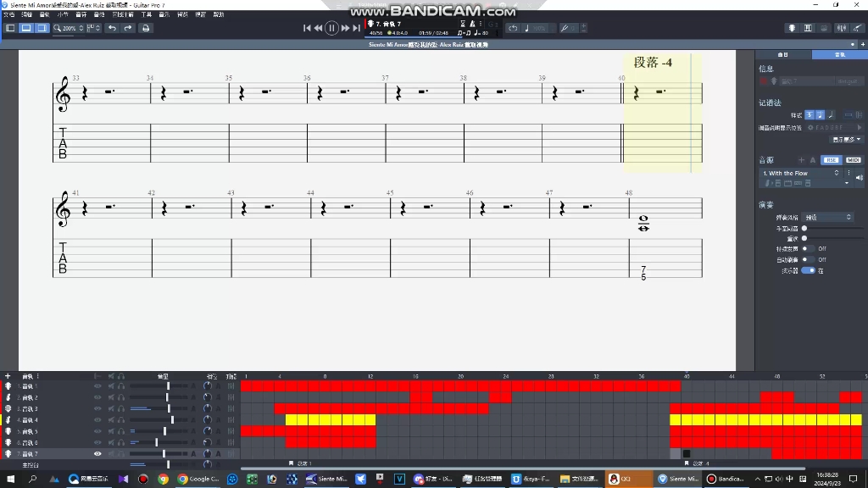
Task: Expand the effect chain arrow
Action: coord(847,183)
